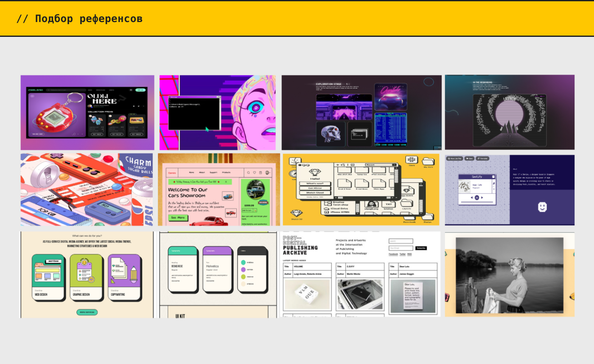The width and height of the screenshot is (594, 364).
Task: Click the heart icon in Cars Showroom navbar
Action: (255, 172)
